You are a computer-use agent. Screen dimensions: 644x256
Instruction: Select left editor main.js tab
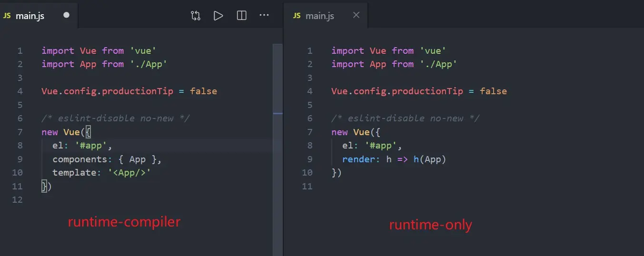click(39, 15)
